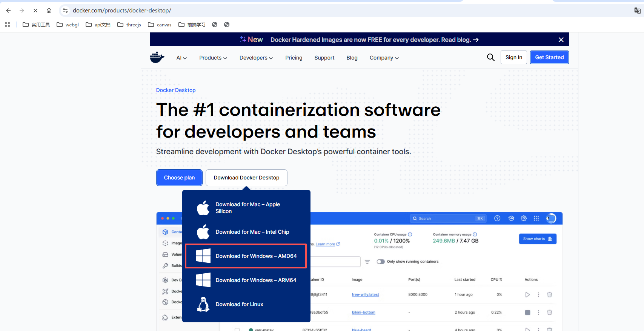The width and height of the screenshot is (644, 331).
Task: Open the Developers dropdown menu
Action: coord(256,58)
